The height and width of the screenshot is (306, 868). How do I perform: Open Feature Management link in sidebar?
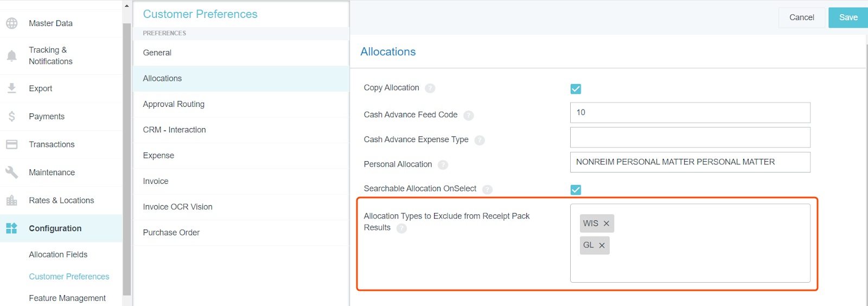pyautogui.click(x=67, y=298)
